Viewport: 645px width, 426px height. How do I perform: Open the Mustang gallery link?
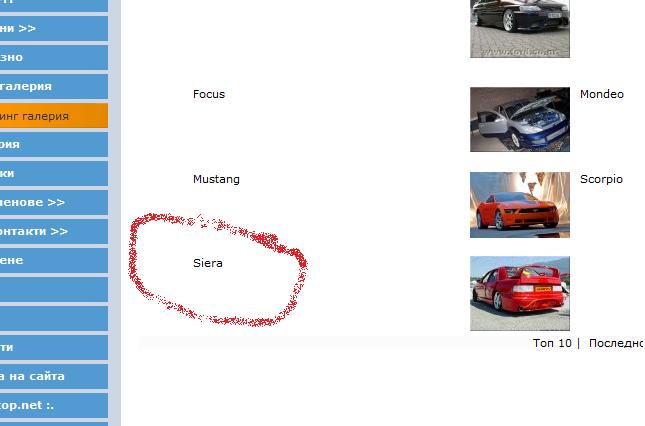(x=216, y=179)
